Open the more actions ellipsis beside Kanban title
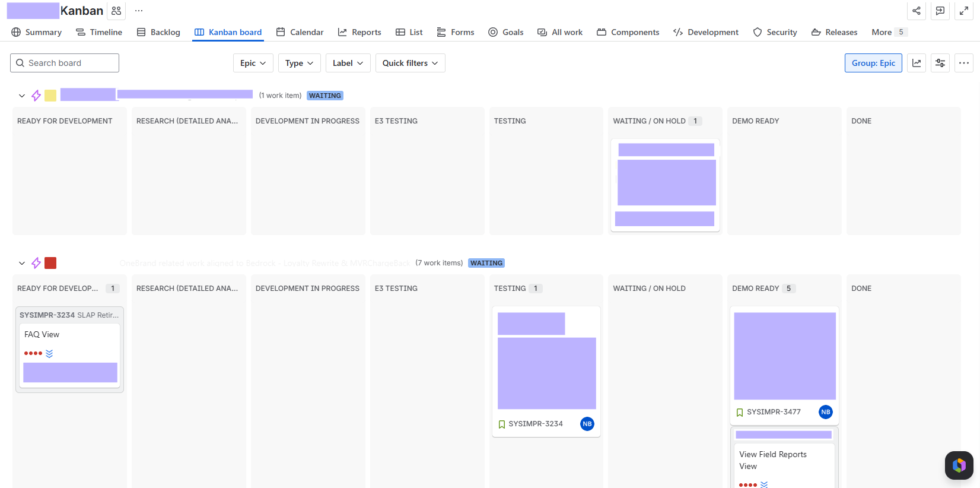Viewport: 980px width, 488px height. 139,11
